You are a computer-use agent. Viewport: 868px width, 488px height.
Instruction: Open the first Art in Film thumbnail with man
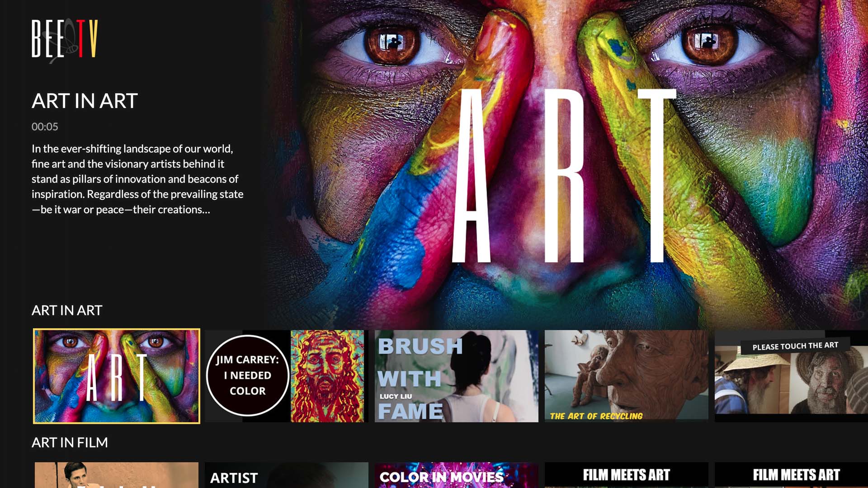117,475
